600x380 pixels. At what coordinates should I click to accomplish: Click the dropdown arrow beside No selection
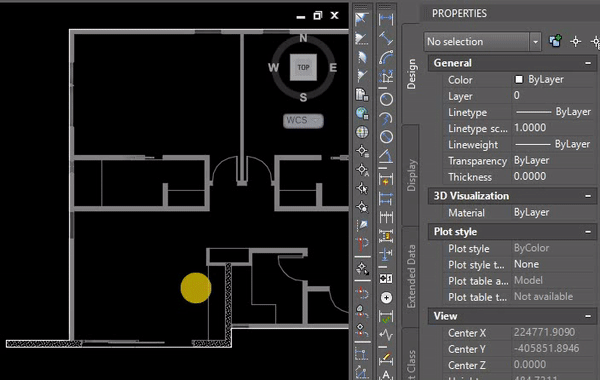[535, 41]
